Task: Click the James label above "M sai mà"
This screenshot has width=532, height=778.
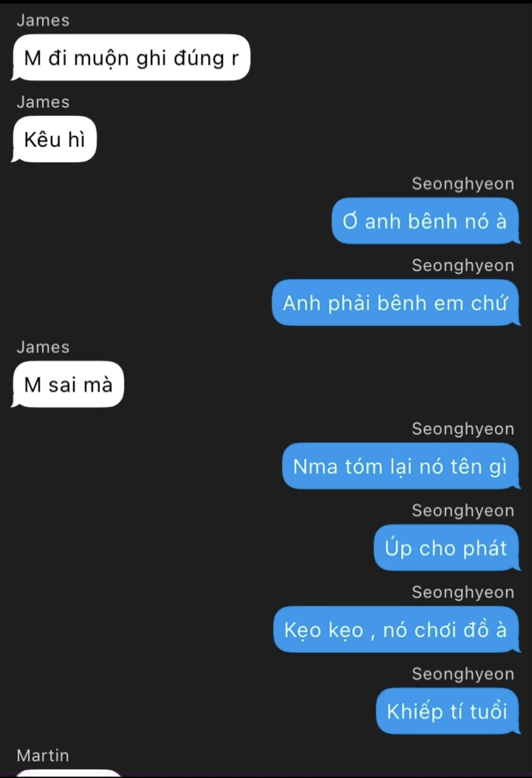Action: (x=43, y=347)
